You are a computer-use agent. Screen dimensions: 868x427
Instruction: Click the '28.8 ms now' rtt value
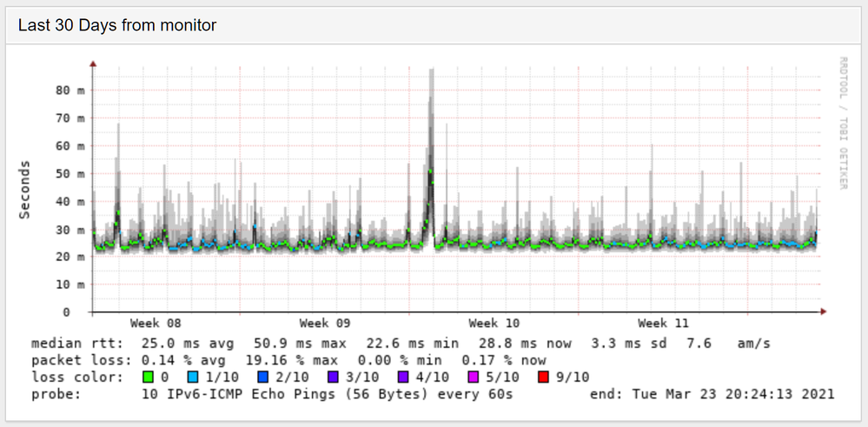click(x=526, y=344)
